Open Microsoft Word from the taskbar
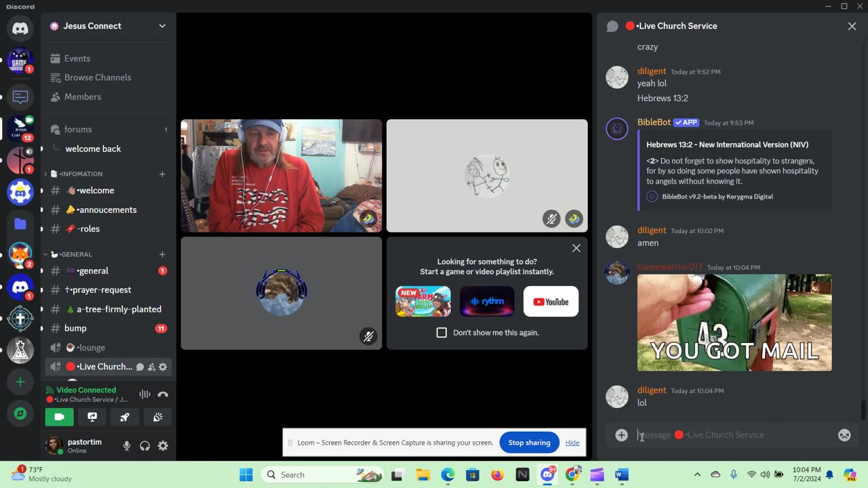Screen dimensions: 868x488 pyautogui.click(x=622, y=474)
